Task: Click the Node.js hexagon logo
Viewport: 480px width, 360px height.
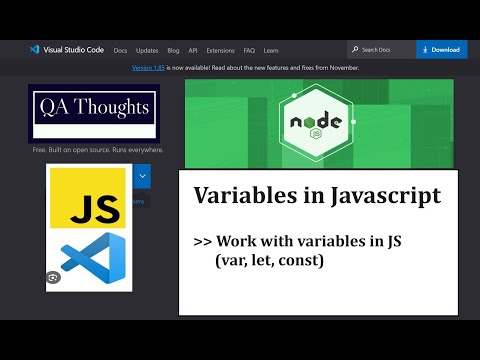Action: [x=316, y=123]
